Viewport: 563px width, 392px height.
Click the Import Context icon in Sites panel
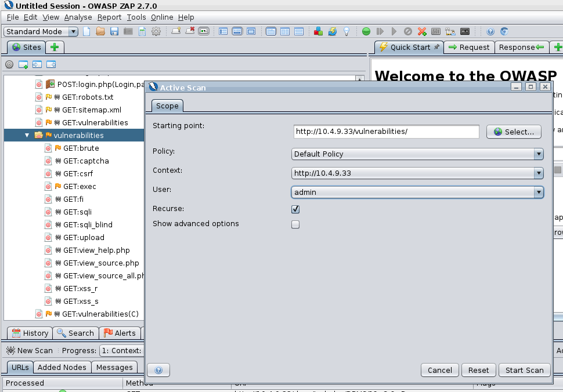click(37, 64)
